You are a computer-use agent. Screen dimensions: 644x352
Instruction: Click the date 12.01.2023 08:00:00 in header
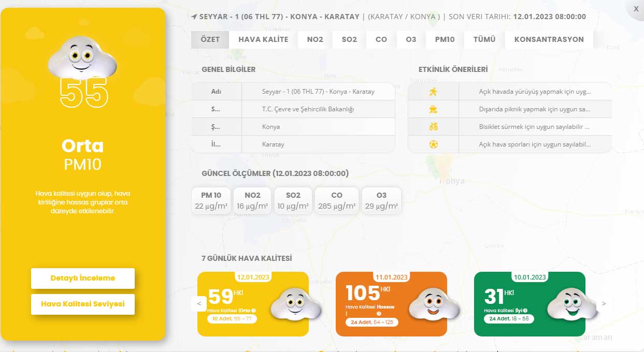point(549,17)
